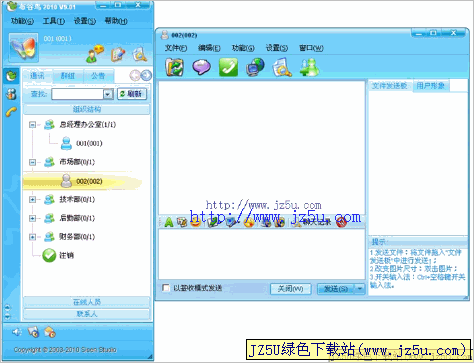Select user 002(002) in the tree

[x=82, y=181]
